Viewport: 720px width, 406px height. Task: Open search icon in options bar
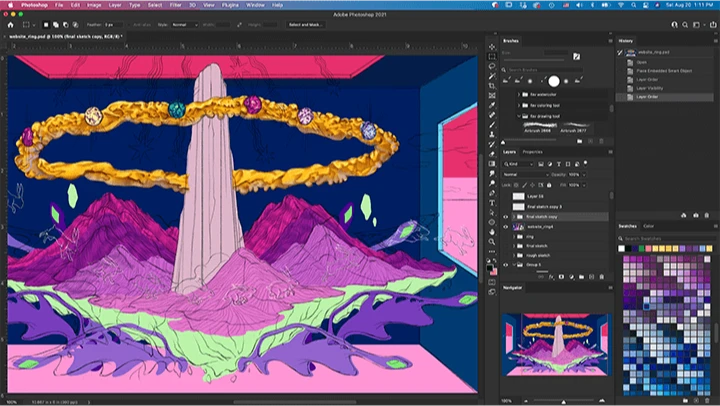click(x=685, y=25)
